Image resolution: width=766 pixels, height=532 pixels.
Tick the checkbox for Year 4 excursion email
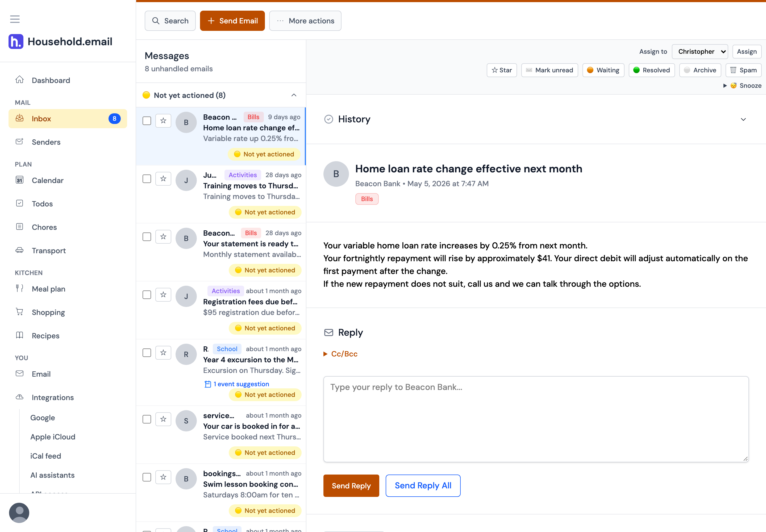(147, 353)
